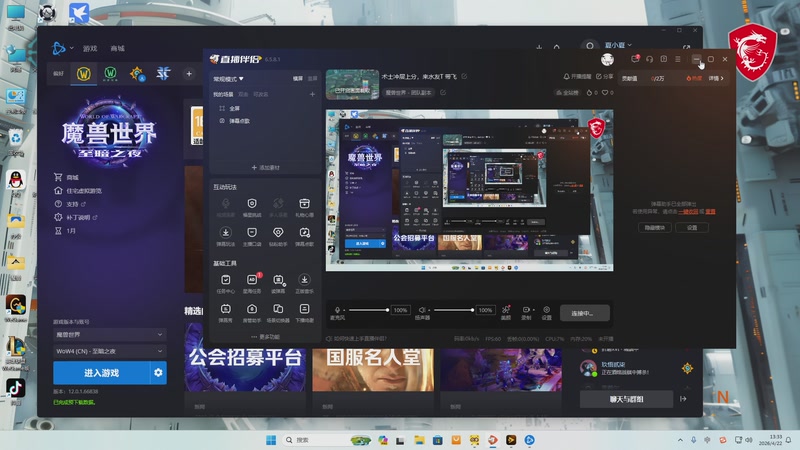Show hidden system tray icons chevron
The width and height of the screenshot is (800, 450).
(680, 440)
